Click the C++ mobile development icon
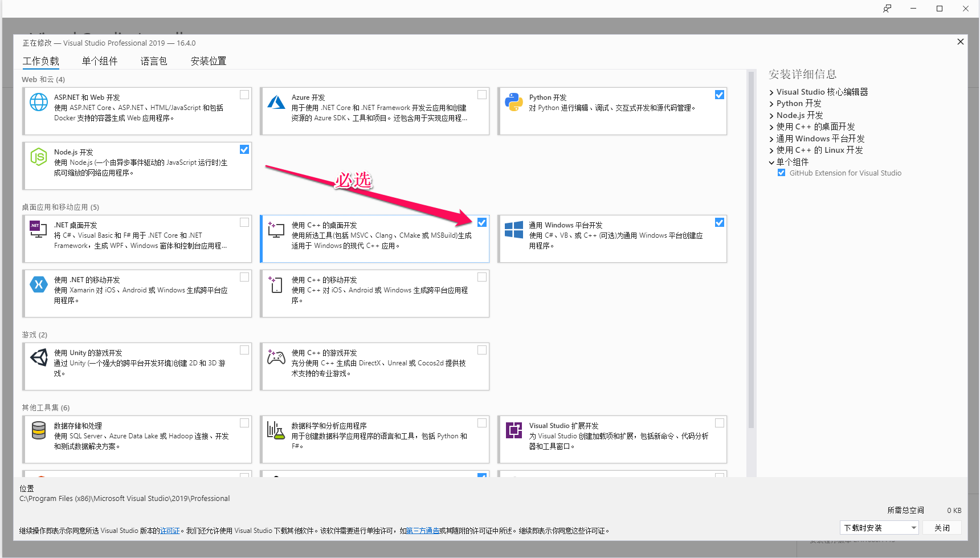The width and height of the screenshot is (980, 558). (276, 284)
